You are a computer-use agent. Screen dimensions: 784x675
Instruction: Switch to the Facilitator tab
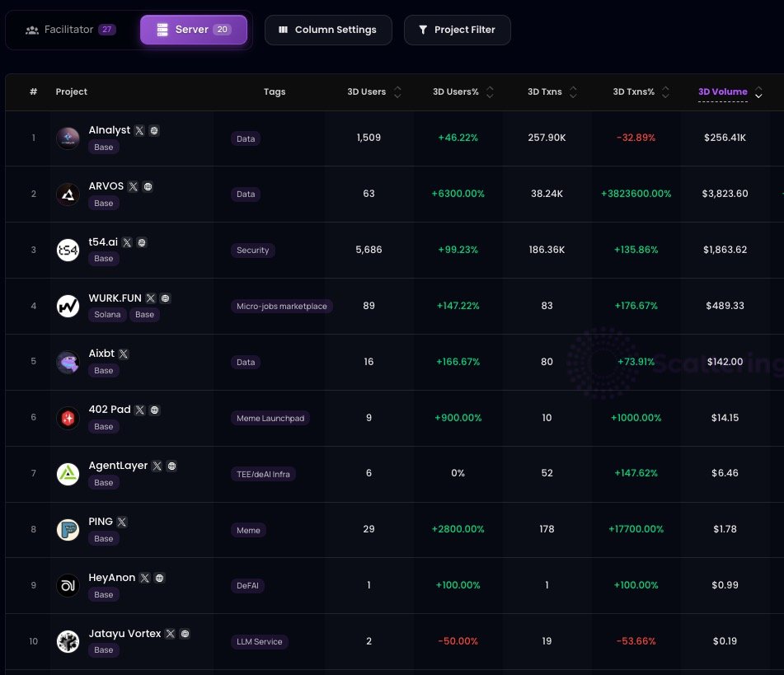pos(71,30)
